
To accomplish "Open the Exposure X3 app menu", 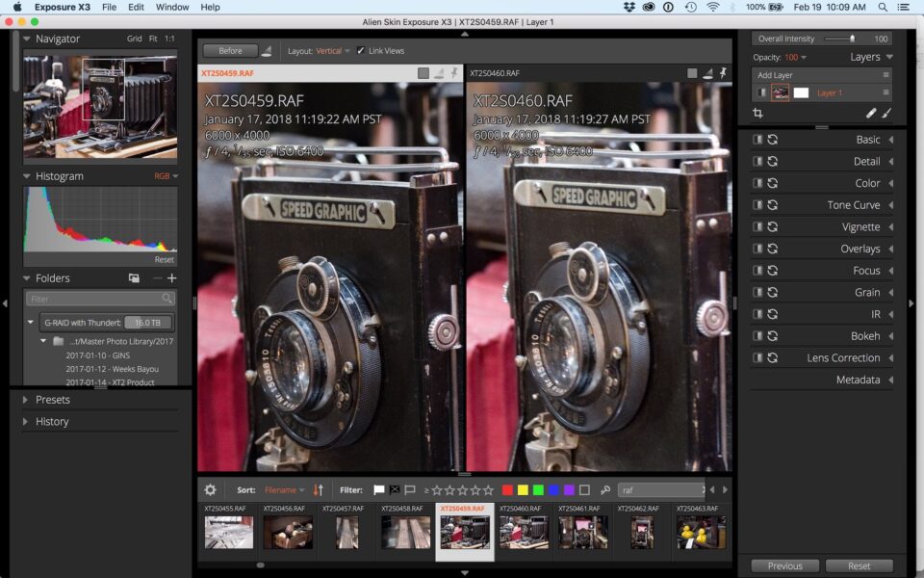I will 62,7.
